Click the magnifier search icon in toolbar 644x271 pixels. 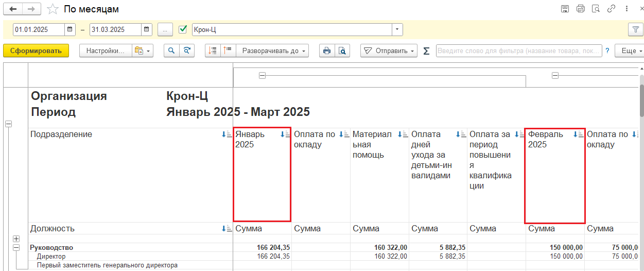click(x=171, y=50)
